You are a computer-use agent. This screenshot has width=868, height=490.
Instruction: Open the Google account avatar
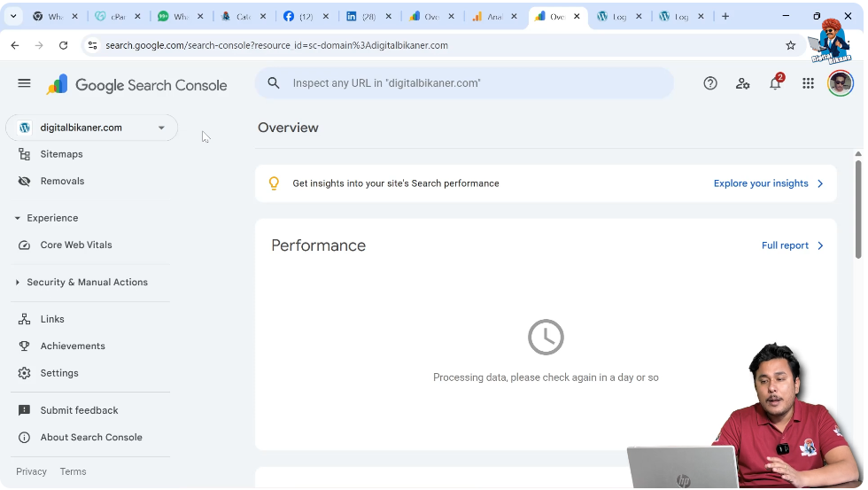pos(841,83)
